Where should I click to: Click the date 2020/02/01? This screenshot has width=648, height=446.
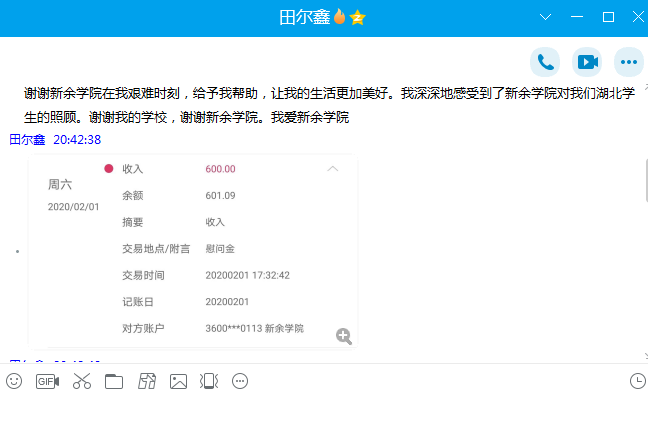pos(74,207)
